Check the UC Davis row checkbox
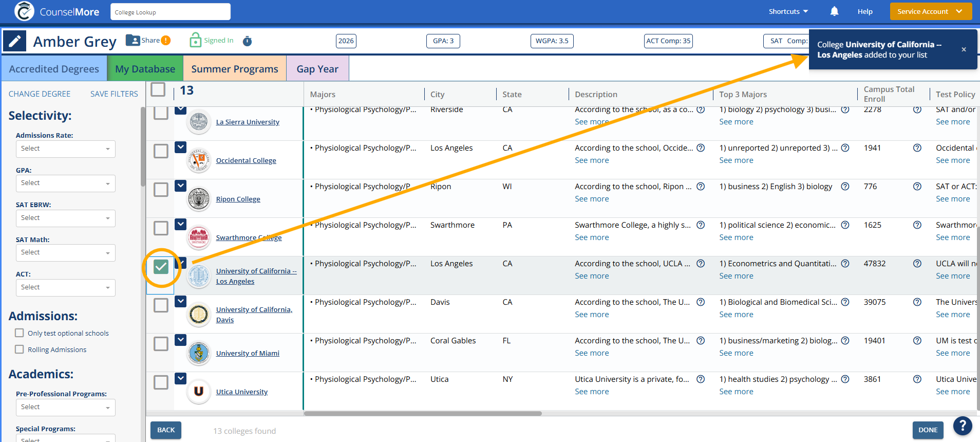The image size is (980, 442). (x=161, y=305)
